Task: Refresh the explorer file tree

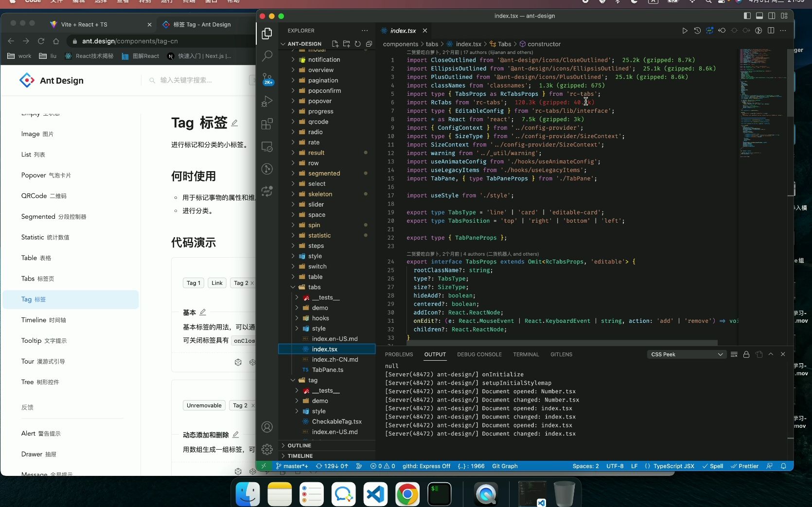Action: 357,44
